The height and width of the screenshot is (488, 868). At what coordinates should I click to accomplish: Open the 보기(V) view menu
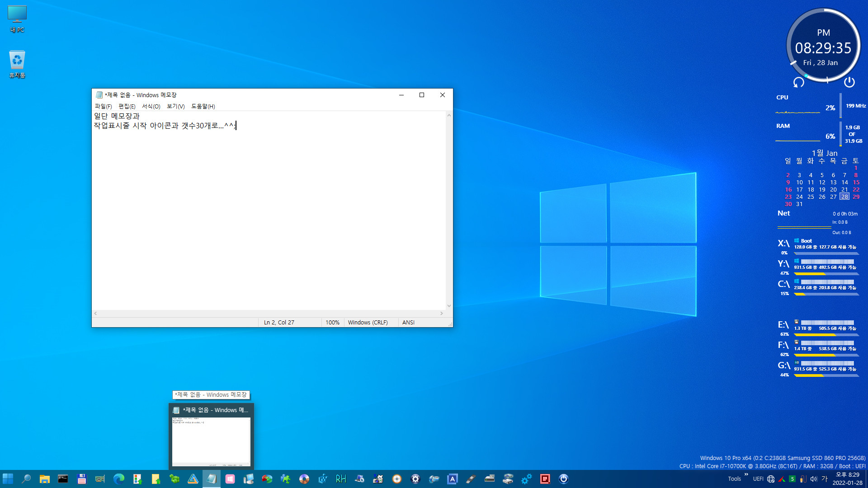tap(175, 106)
